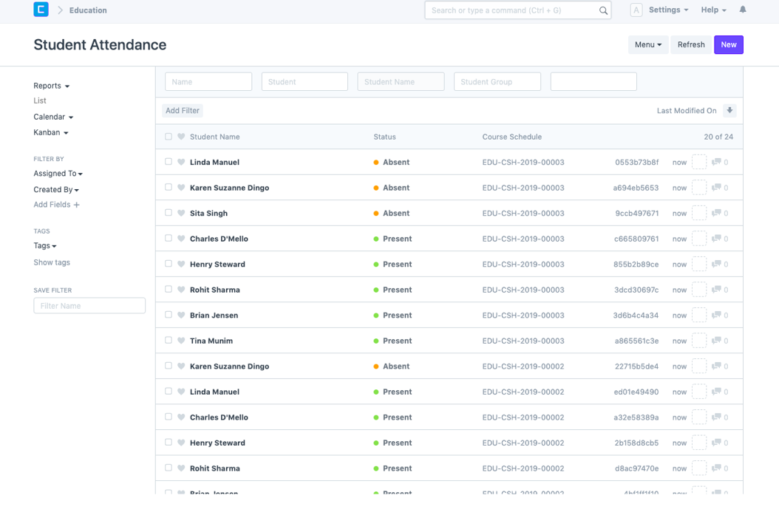Open comments for Rohit Sharma d8ac97470e
Viewport: 779px width, 532px height.
(720, 468)
